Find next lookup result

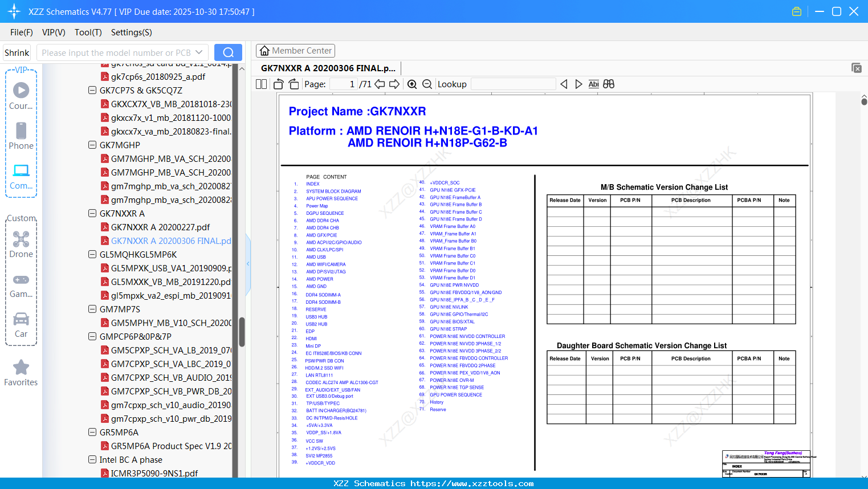coord(578,84)
